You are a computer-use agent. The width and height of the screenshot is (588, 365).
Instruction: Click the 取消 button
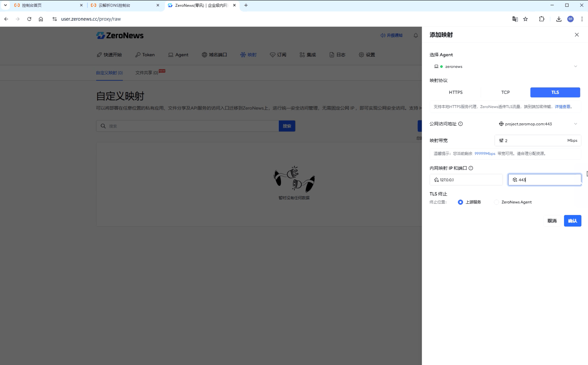pyautogui.click(x=552, y=221)
